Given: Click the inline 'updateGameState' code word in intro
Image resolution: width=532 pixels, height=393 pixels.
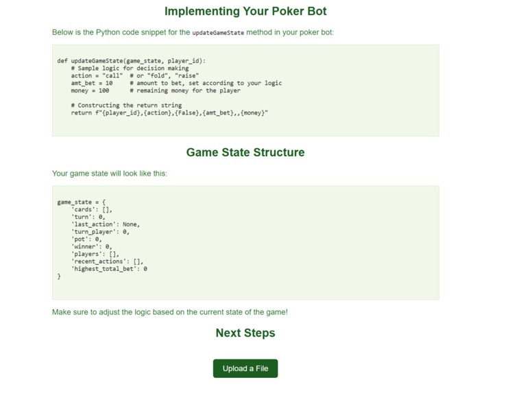Looking at the screenshot, I should pyautogui.click(x=218, y=33).
